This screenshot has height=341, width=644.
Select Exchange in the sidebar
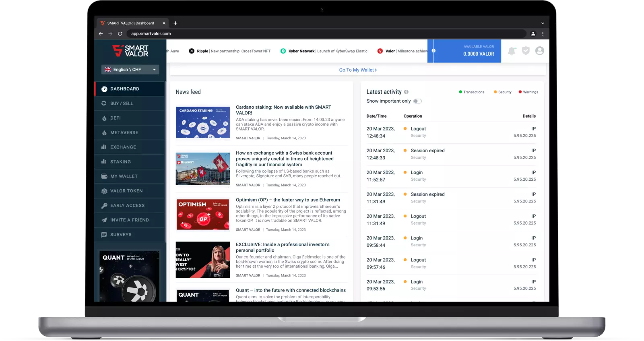(x=130, y=147)
